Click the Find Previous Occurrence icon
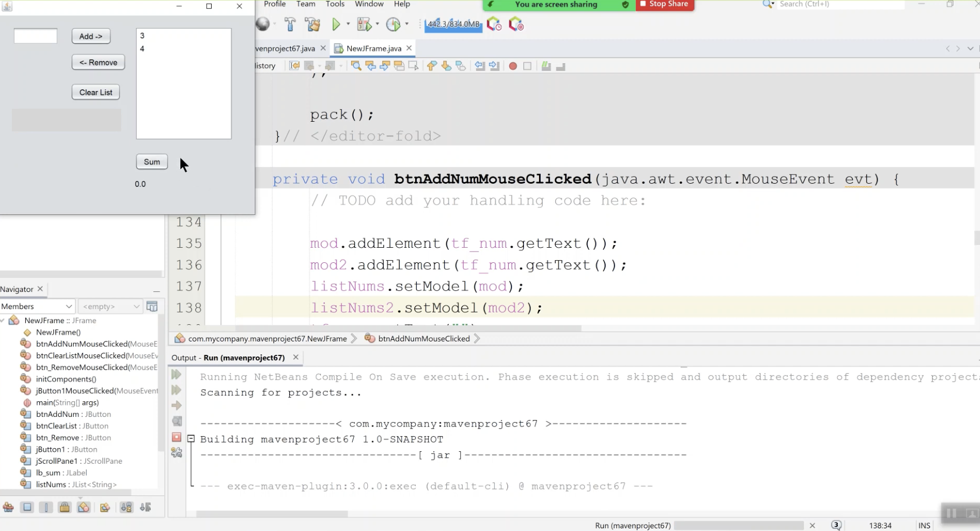The image size is (980, 531). (370, 66)
